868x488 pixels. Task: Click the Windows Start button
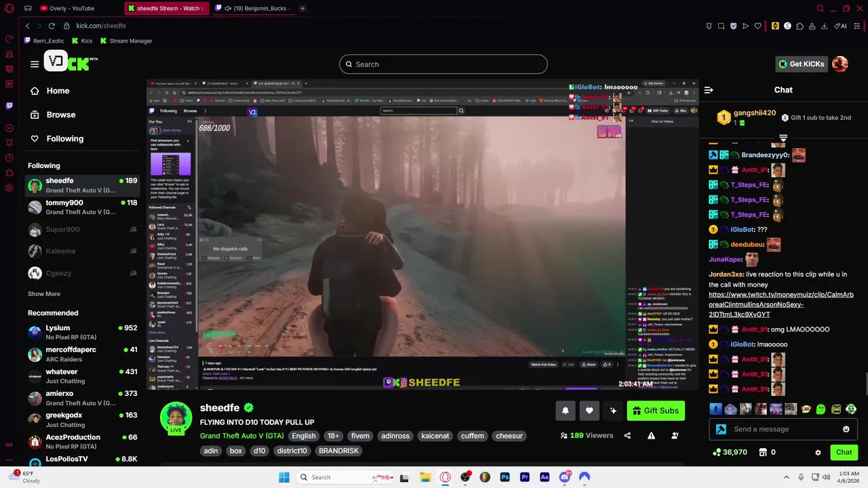tap(284, 477)
